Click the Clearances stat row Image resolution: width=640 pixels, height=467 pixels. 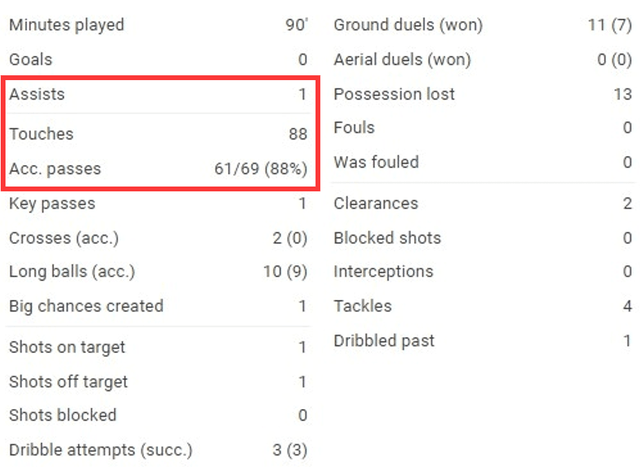[x=483, y=204]
